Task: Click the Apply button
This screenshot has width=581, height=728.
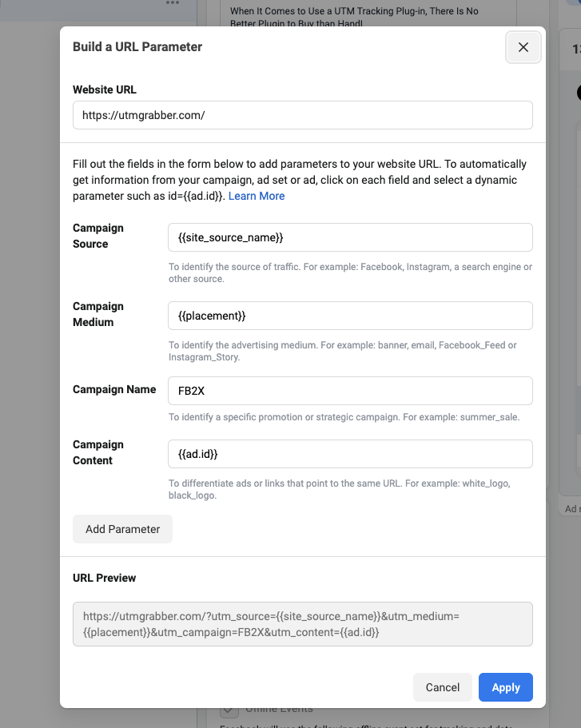Action: tap(505, 687)
